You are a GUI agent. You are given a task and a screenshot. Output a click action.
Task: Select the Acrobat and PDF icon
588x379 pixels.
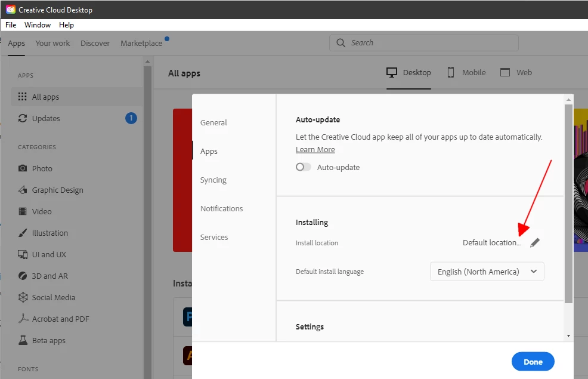(23, 319)
